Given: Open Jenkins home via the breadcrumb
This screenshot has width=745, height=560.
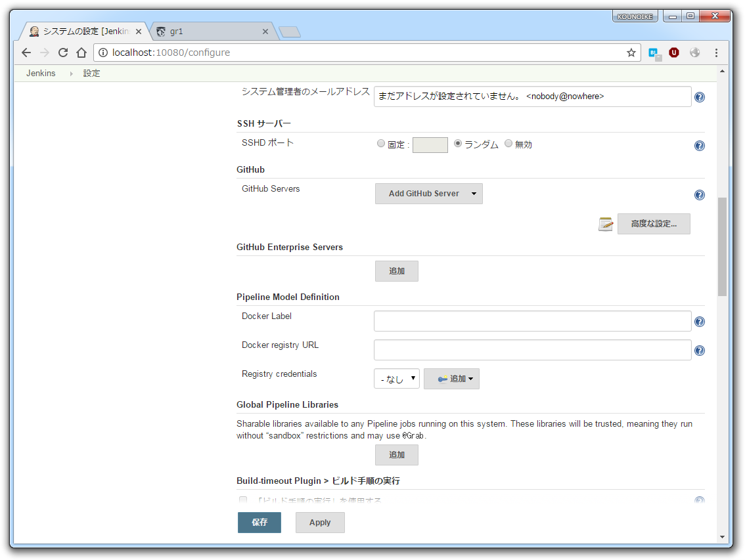Looking at the screenshot, I should coord(41,73).
